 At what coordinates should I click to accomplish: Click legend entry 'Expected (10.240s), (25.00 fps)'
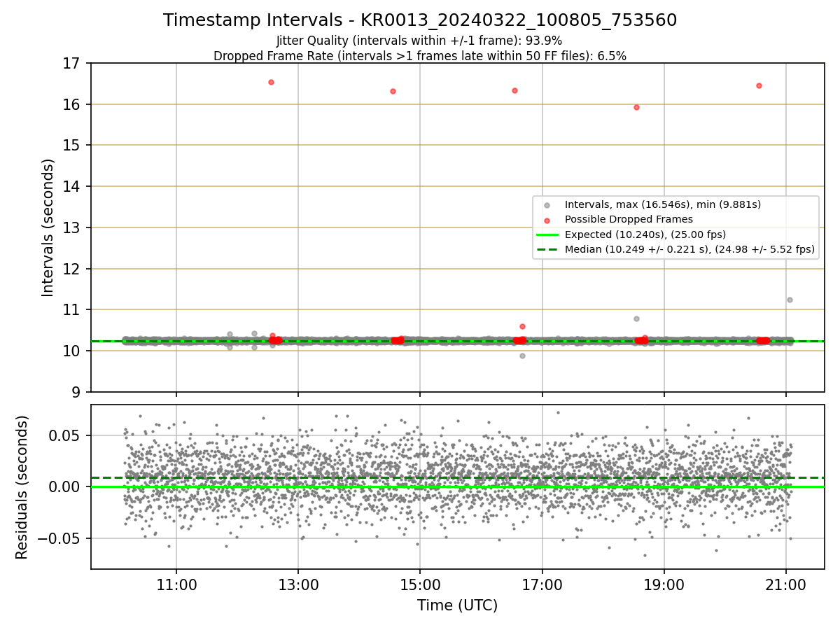[x=645, y=234]
